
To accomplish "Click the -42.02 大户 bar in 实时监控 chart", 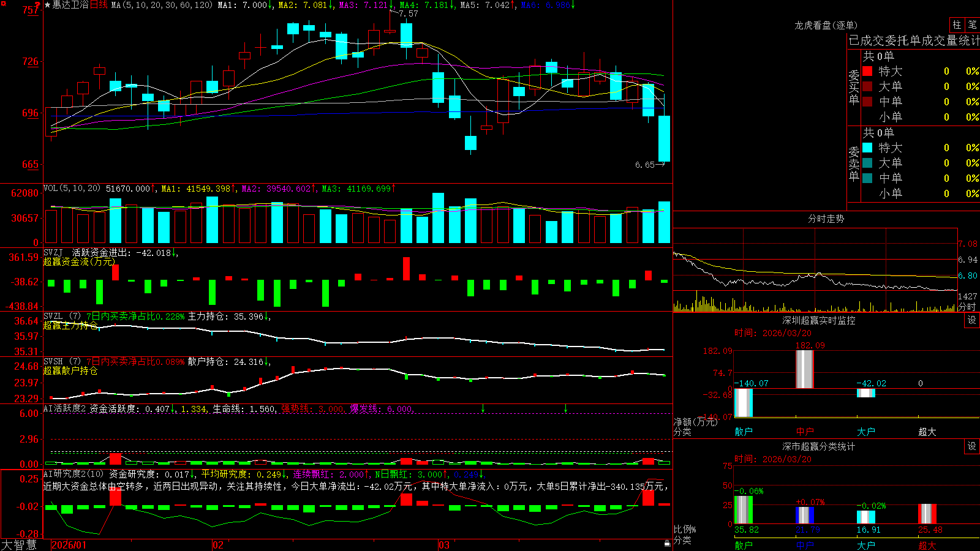I will click(x=866, y=393).
